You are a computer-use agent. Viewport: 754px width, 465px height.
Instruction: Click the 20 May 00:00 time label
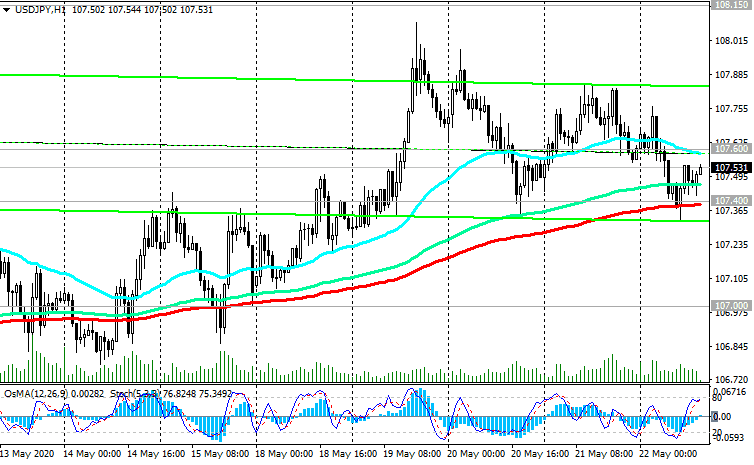476,453
